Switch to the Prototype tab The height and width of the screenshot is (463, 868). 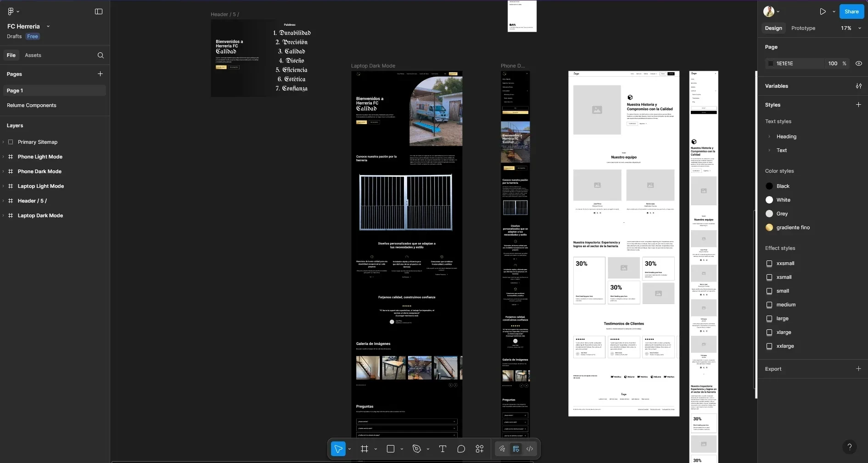803,28
